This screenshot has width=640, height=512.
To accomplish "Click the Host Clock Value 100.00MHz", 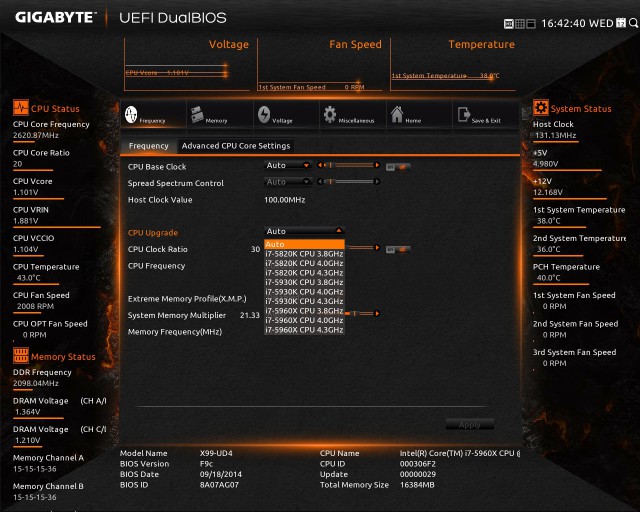I will tap(285, 200).
